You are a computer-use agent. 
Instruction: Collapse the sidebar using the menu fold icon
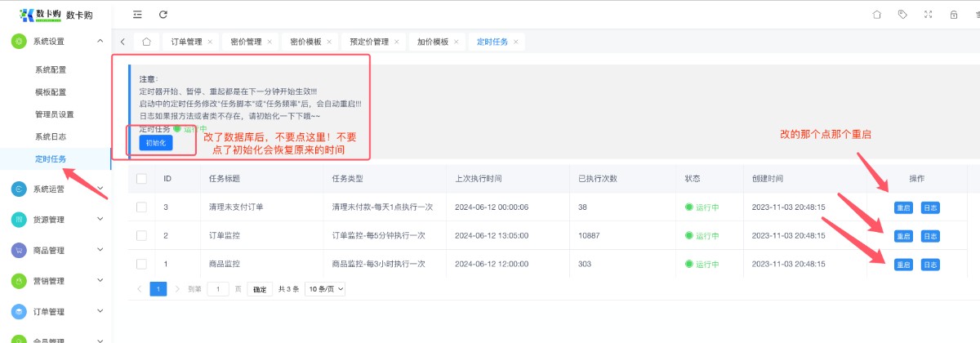(137, 15)
